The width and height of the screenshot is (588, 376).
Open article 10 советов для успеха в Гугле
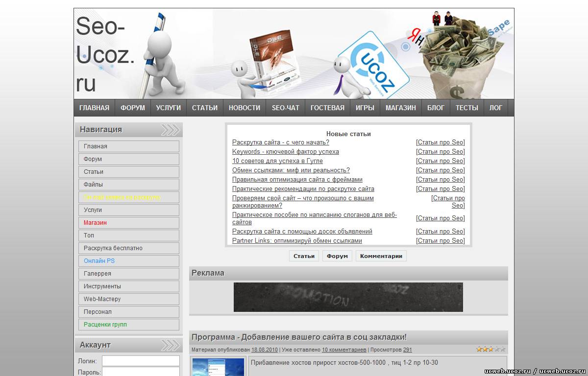[277, 161]
